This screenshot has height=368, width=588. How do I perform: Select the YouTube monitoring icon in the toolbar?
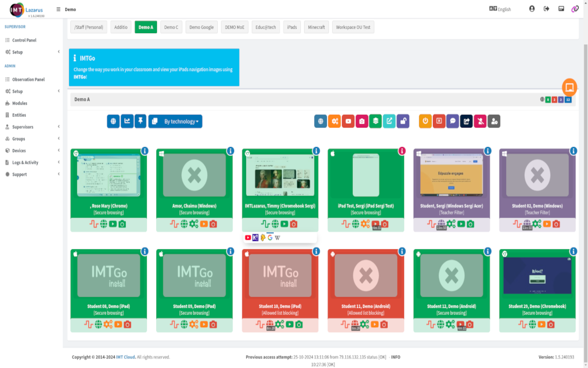(x=348, y=121)
